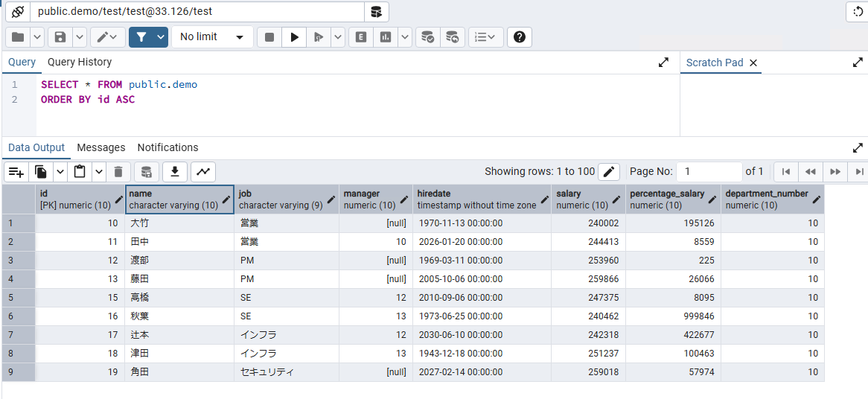Open help with the question mark icon
The height and width of the screenshot is (399, 868).
pyautogui.click(x=519, y=37)
